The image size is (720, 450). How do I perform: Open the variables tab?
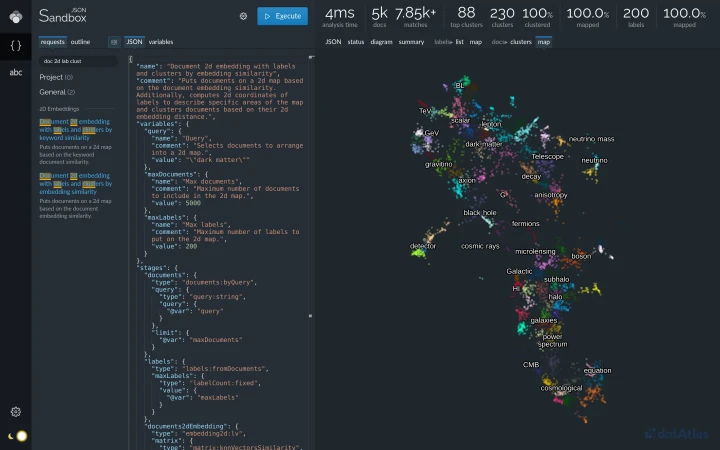coord(161,42)
